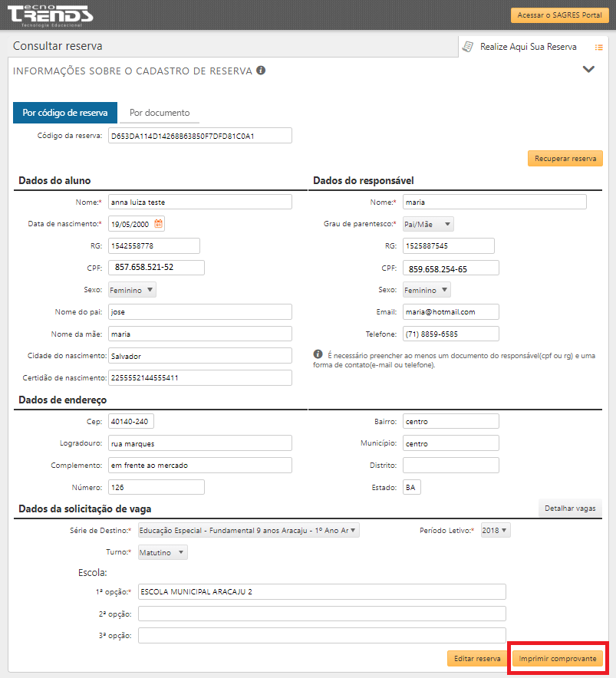Switch to the Por documento tab
The width and height of the screenshot is (616, 678).
point(160,113)
